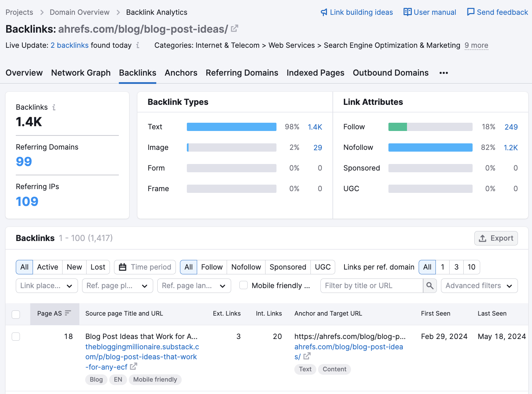Open the Link placement dropdown

(47, 286)
